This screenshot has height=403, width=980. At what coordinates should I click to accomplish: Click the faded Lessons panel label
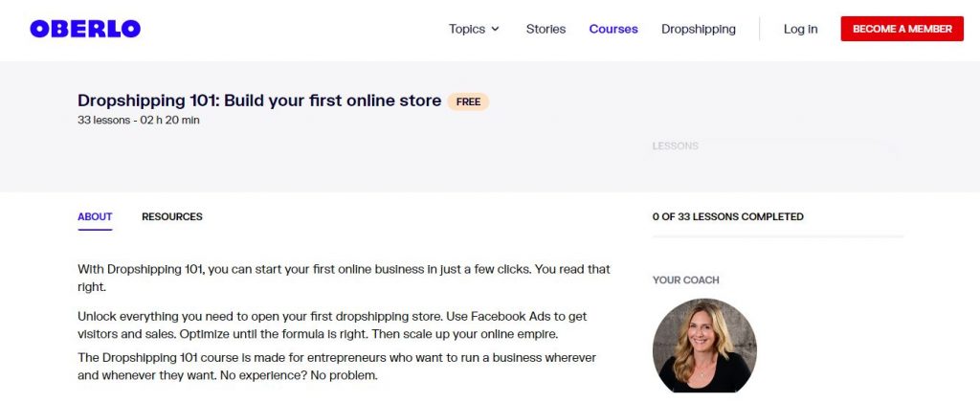point(676,146)
